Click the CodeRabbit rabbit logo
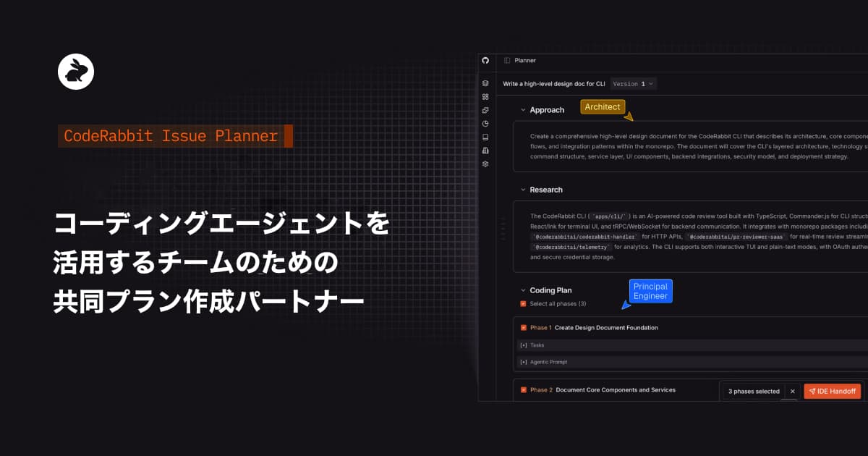 click(x=76, y=70)
